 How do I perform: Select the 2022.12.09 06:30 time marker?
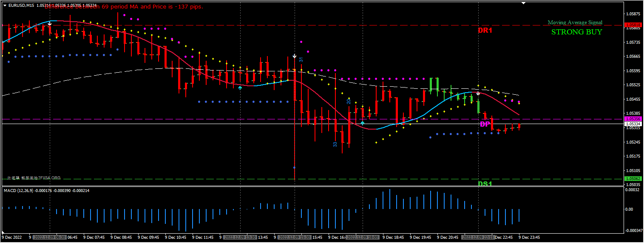(x=50, y=237)
